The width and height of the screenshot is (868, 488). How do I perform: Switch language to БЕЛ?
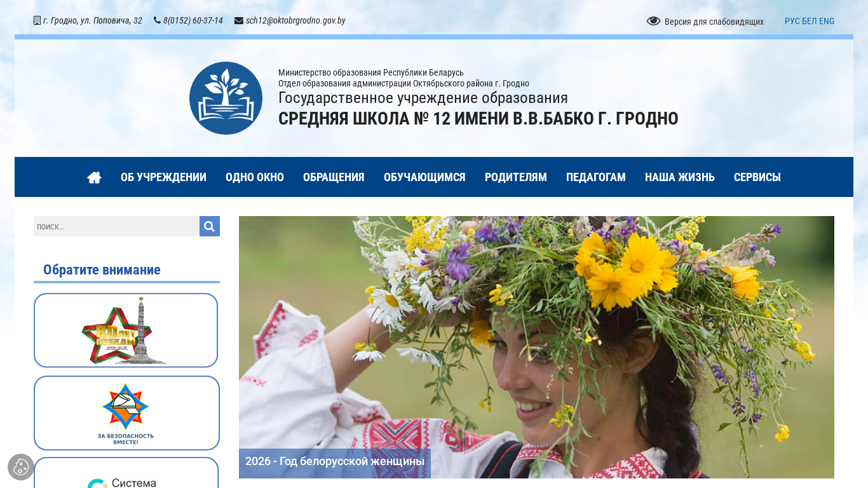tap(810, 21)
